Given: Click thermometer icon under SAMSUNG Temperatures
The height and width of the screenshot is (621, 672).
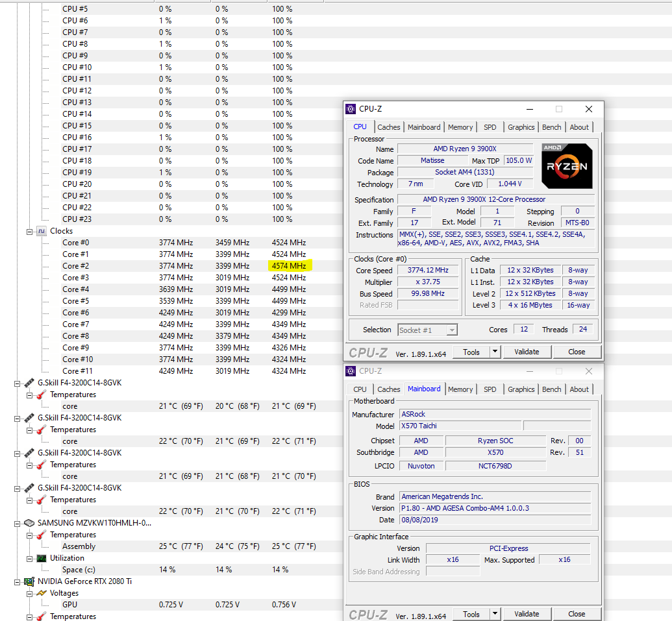Looking at the screenshot, I should pos(42,535).
